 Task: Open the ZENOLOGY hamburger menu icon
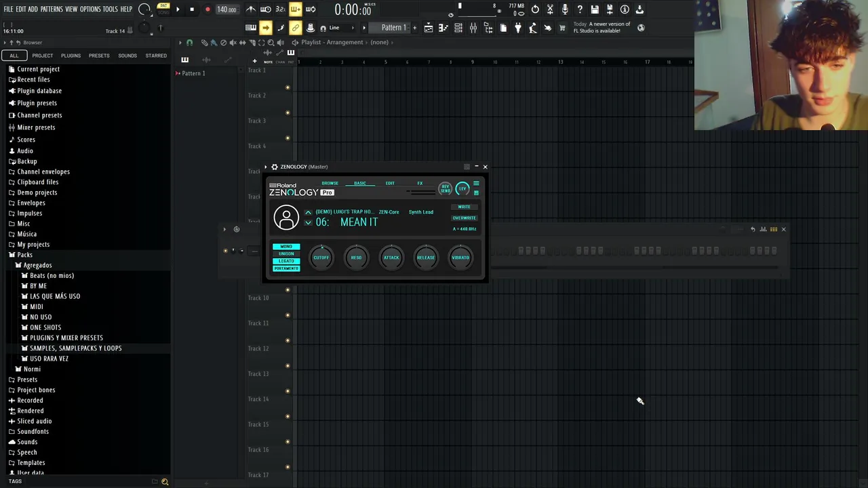476,184
